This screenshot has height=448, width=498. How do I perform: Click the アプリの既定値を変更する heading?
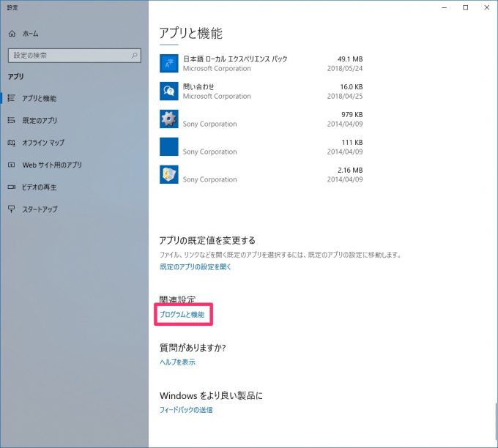[x=207, y=240]
